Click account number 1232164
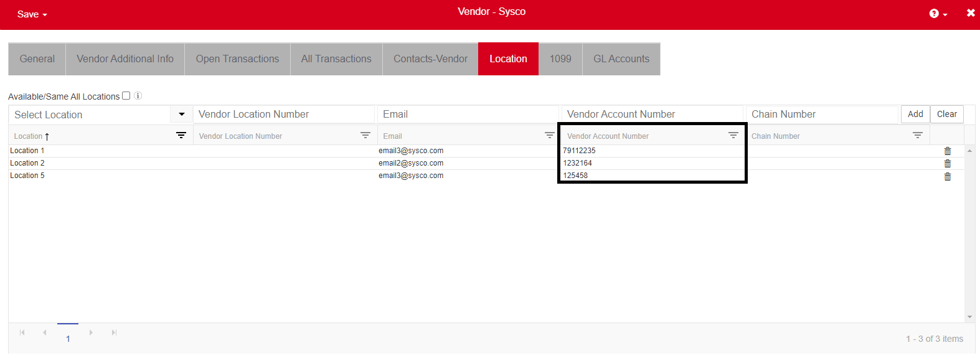Image resolution: width=980 pixels, height=358 pixels. [577, 163]
